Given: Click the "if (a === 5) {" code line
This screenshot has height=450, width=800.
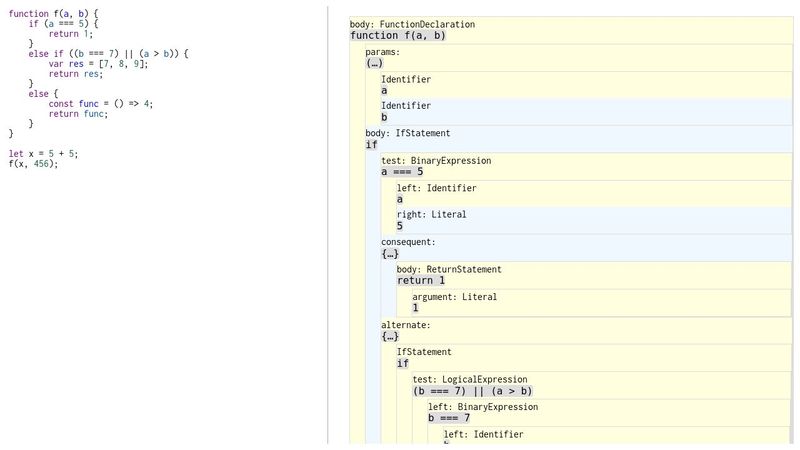Looking at the screenshot, I should click(x=63, y=23).
